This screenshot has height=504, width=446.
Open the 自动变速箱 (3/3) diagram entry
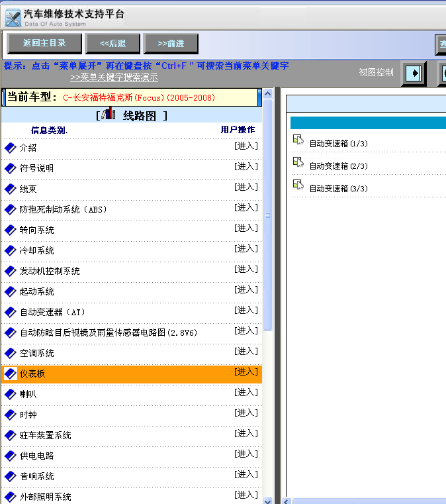[x=338, y=189]
